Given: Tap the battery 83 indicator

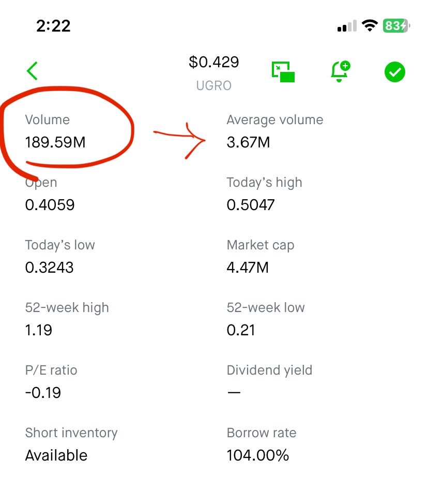Looking at the screenshot, I should 396,26.
